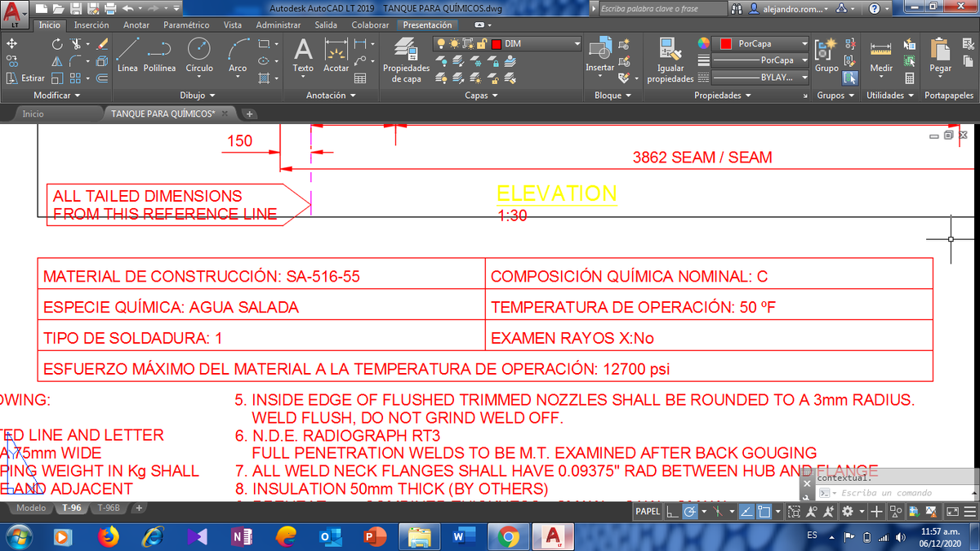Open the BYLAY linetype dropdown
The width and height of the screenshot is (980, 551).
762,78
